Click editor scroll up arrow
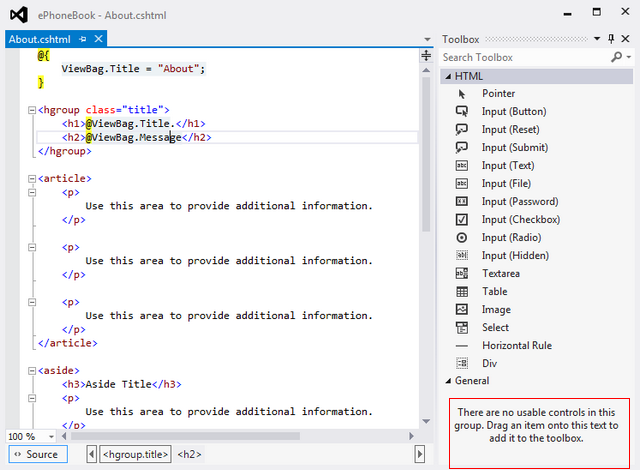The image size is (640, 470). [x=426, y=70]
